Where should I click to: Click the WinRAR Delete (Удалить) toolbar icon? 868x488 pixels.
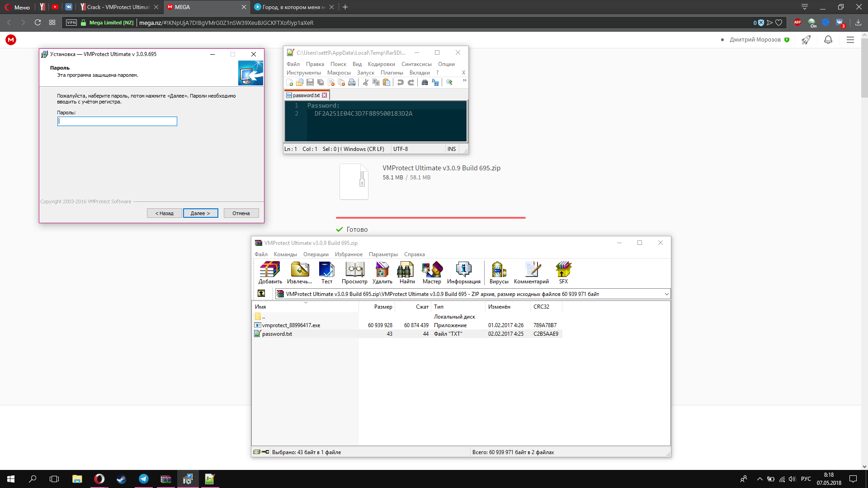(382, 272)
